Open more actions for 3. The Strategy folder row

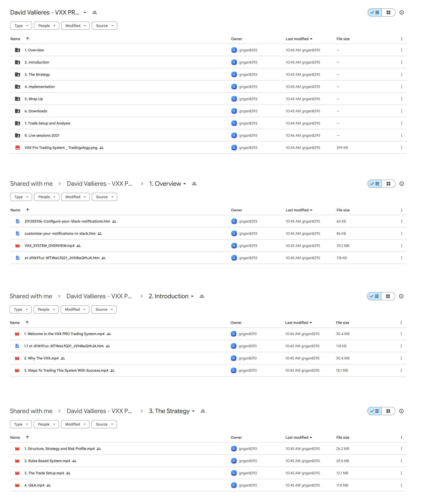[x=402, y=74]
